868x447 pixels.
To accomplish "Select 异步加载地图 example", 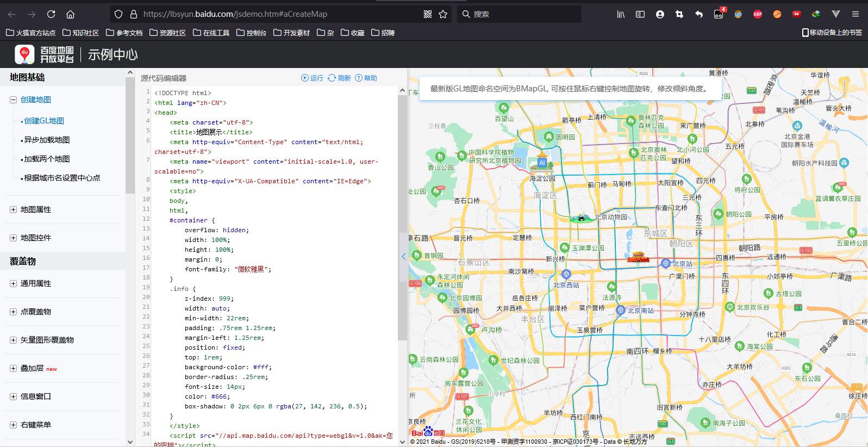I will point(47,140).
